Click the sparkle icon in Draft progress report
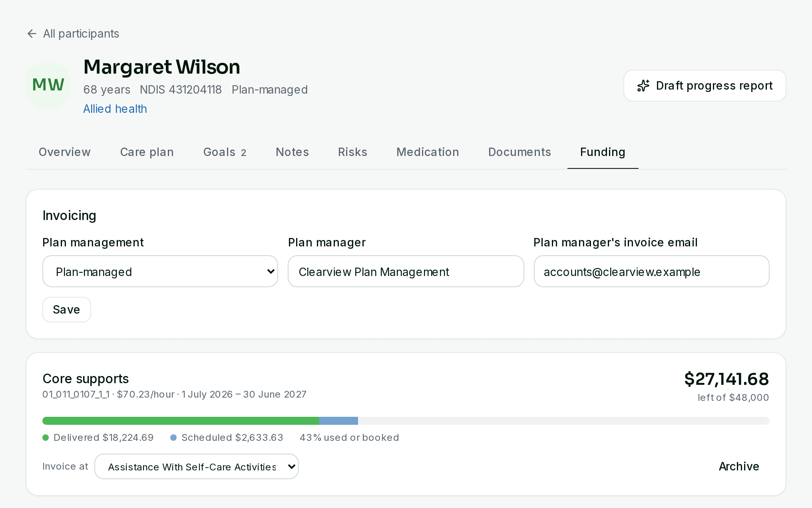The width and height of the screenshot is (812, 508). click(x=643, y=86)
